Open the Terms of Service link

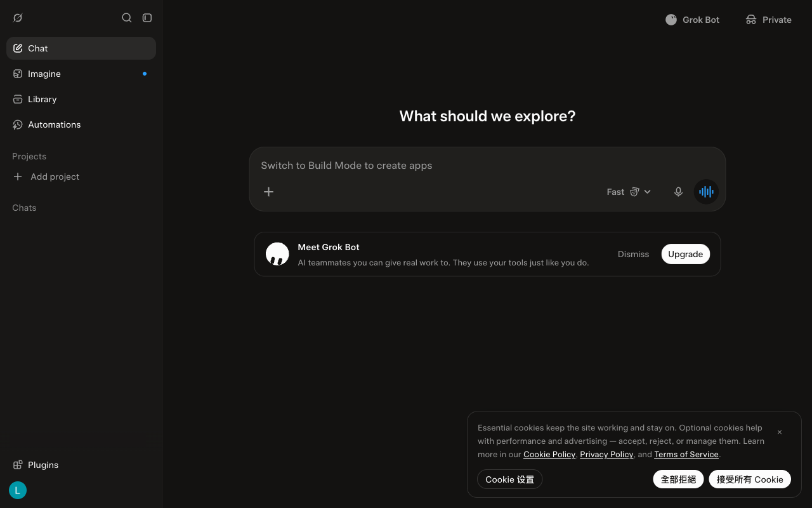pos(686,455)
